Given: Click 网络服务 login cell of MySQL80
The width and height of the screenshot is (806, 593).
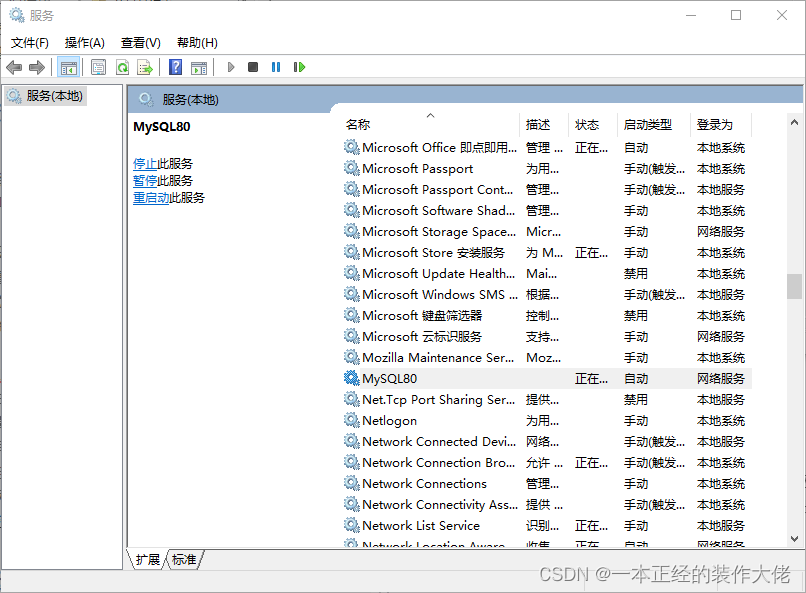Looking at the screenshot, I should tap(721, 379).
